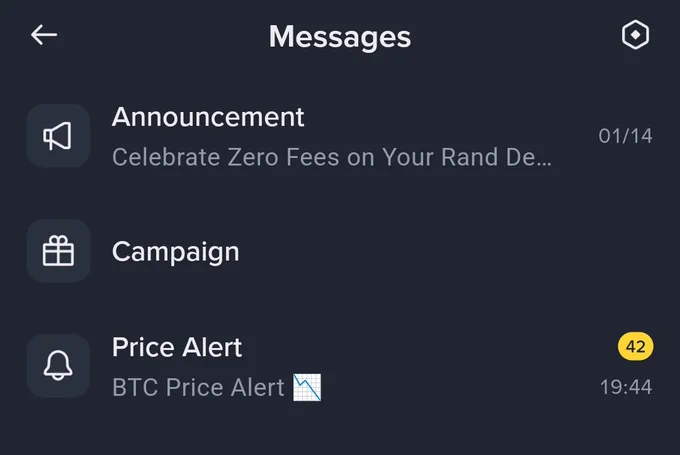Open the Celebrate Zero Fees preview text

click(332, 157)
